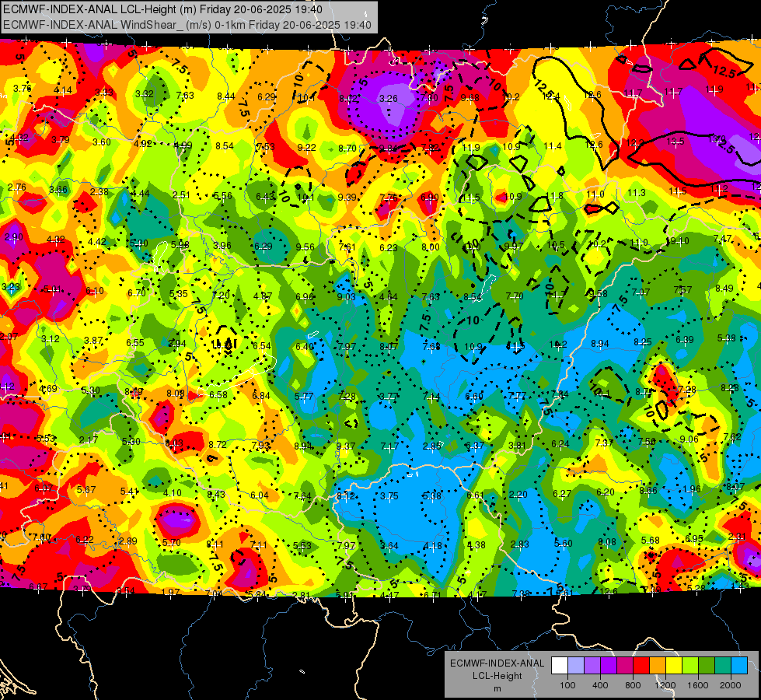
Task: Click the legend unit label "m"
Action: [x=497, y=688]
